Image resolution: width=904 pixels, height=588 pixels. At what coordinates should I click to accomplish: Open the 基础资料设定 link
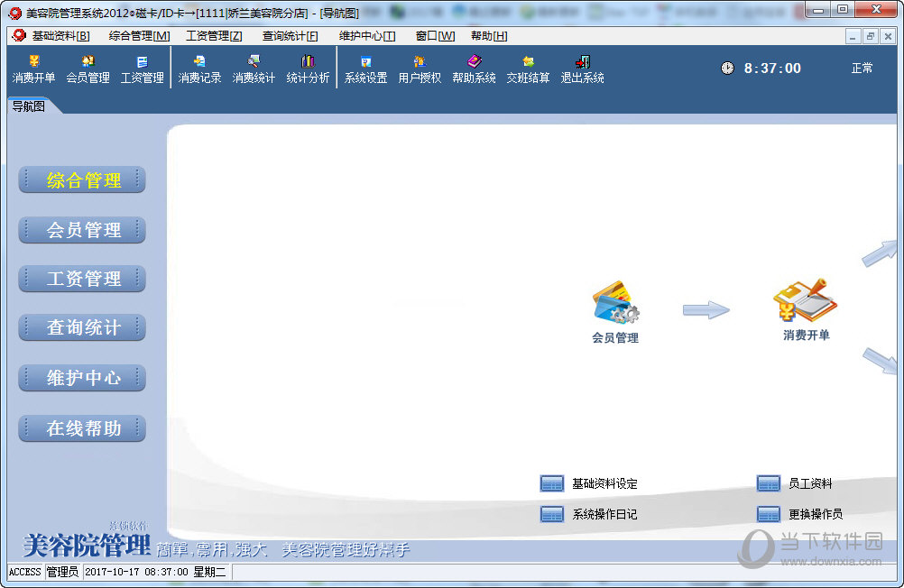tap(604, 483)
